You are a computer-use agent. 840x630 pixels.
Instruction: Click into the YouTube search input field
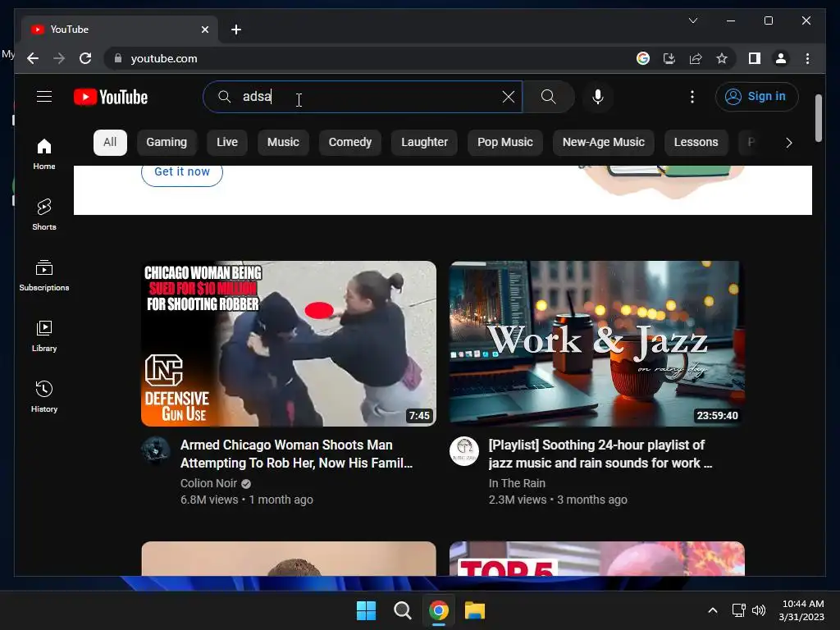[x=364, y=97]
